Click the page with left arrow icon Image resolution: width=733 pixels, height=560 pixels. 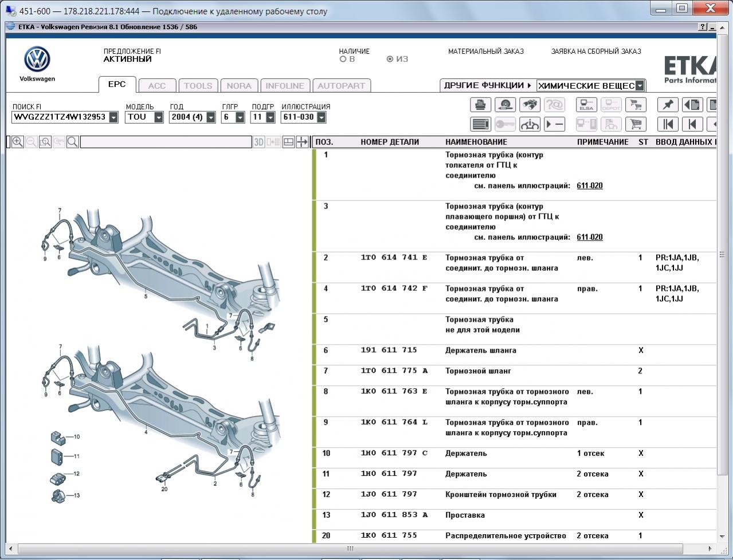point(692,105)
